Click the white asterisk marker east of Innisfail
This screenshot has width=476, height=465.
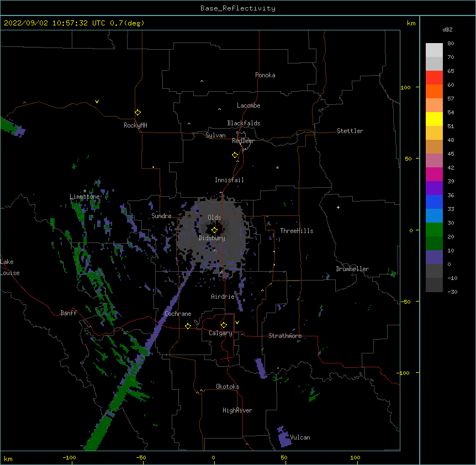[277, 167]
